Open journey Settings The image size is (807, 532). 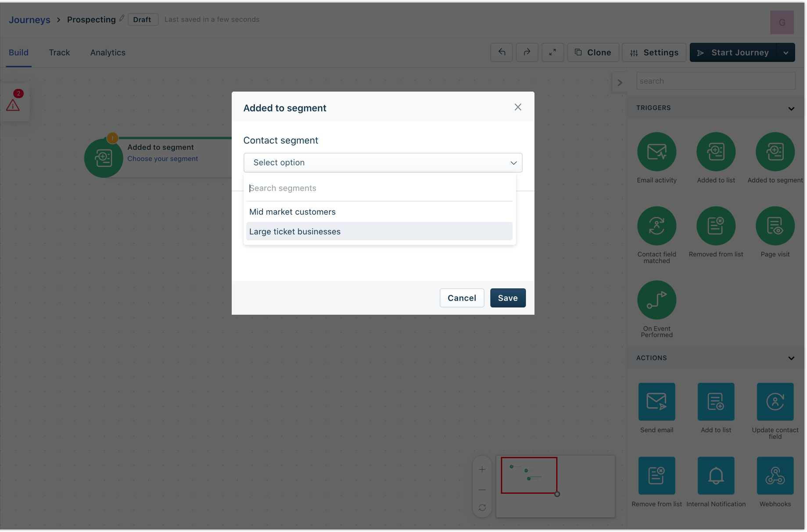[x=654, y=53]
